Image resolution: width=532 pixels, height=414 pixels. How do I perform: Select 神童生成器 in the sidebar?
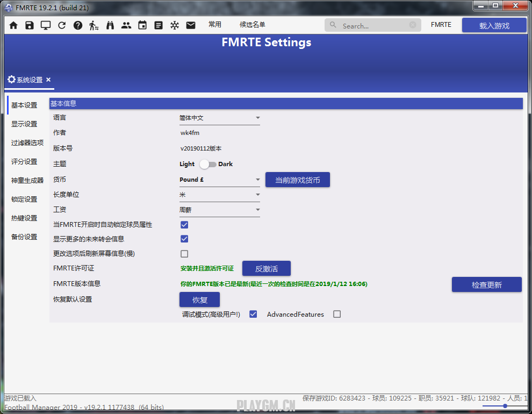click(27, 180)
